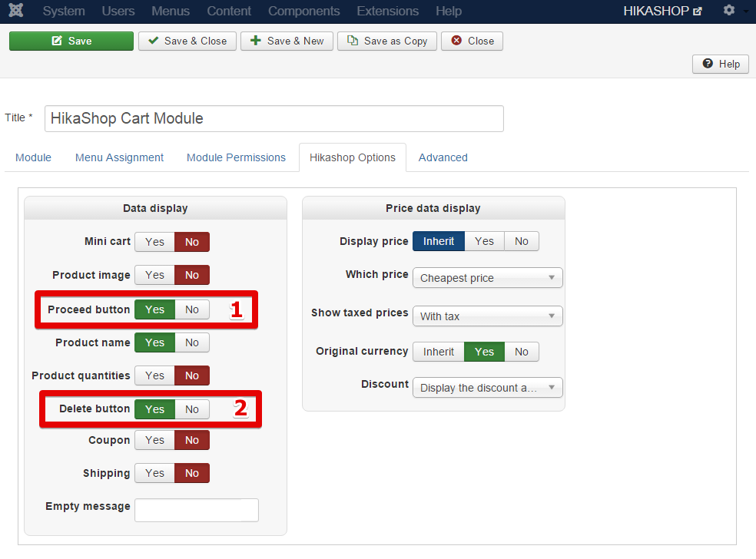Set Delete button to No
The height and width of the screenshot is (559, 756).
point(192,409)
